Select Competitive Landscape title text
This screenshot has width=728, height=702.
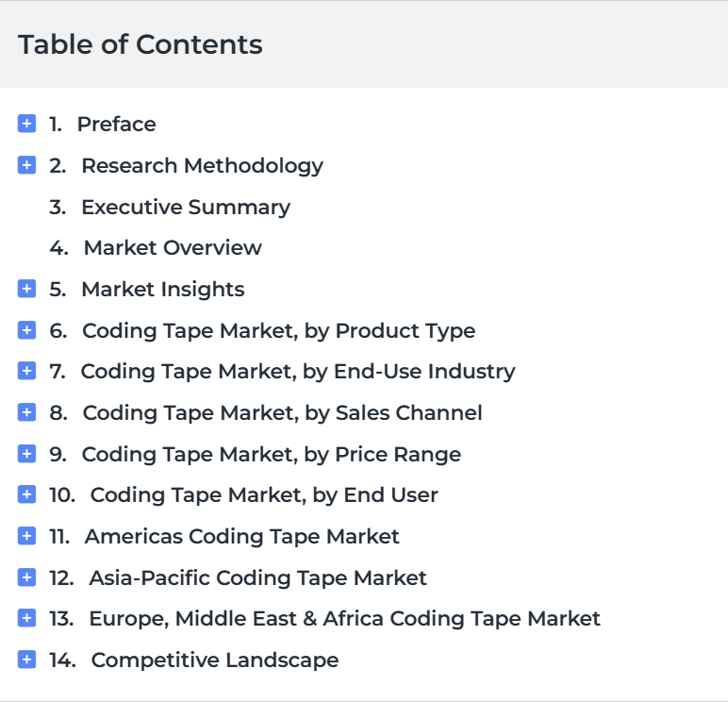215,660
